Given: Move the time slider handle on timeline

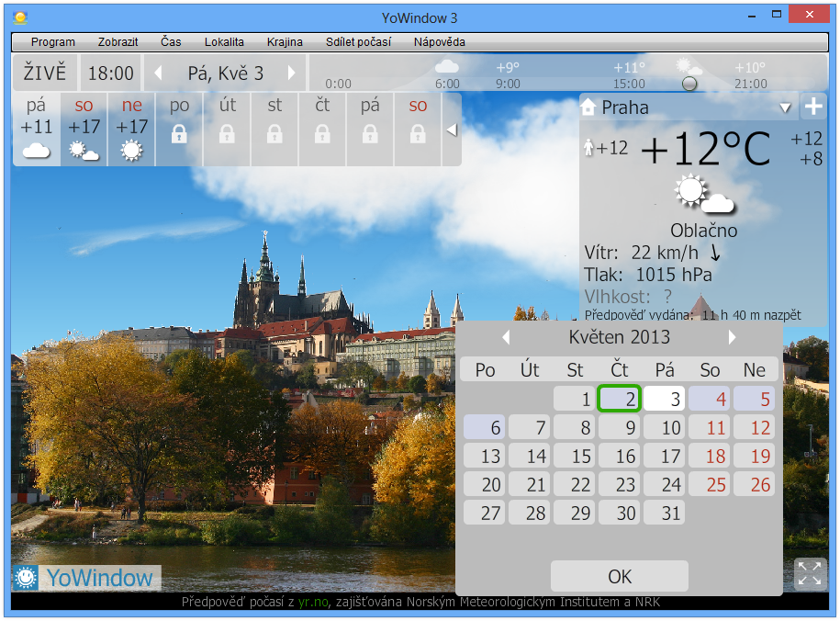Looking at the screenshot, I should (x=689, y=84).
